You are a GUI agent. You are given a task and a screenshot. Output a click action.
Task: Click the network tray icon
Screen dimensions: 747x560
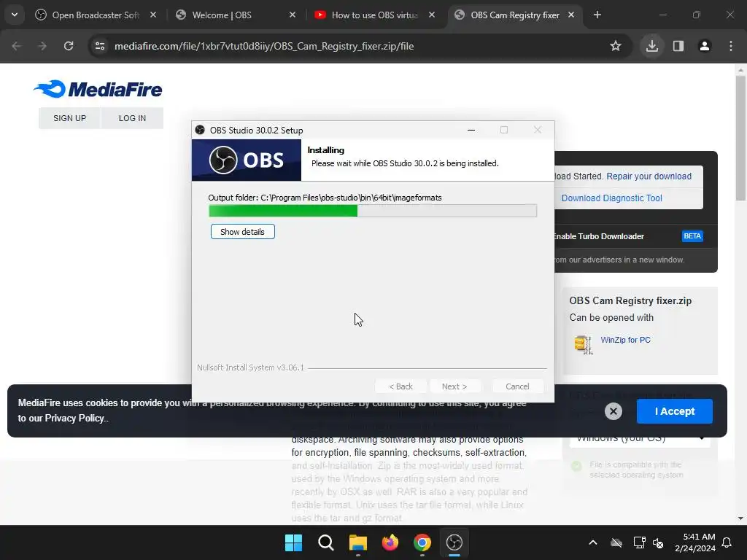pos(639,542)
